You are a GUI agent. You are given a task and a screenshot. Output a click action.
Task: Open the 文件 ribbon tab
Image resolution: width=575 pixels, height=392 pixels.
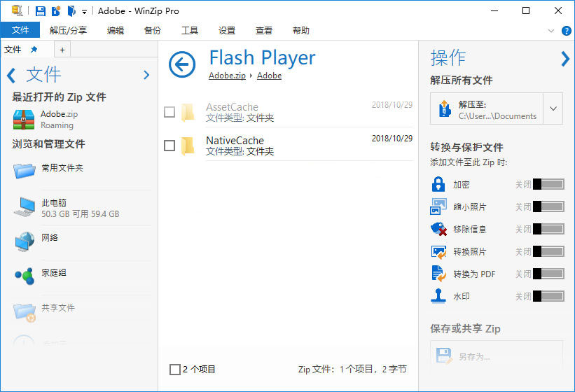click(20, 30)
